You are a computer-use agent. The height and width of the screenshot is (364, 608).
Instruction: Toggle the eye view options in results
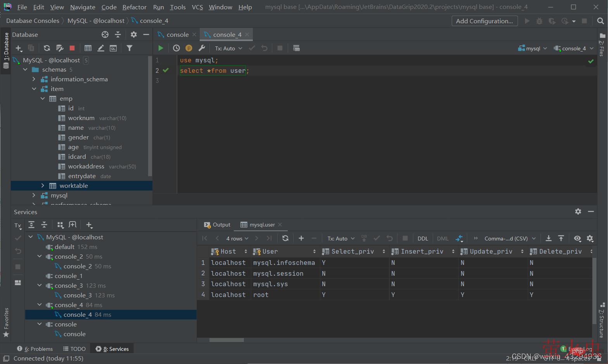coord(577,239)
